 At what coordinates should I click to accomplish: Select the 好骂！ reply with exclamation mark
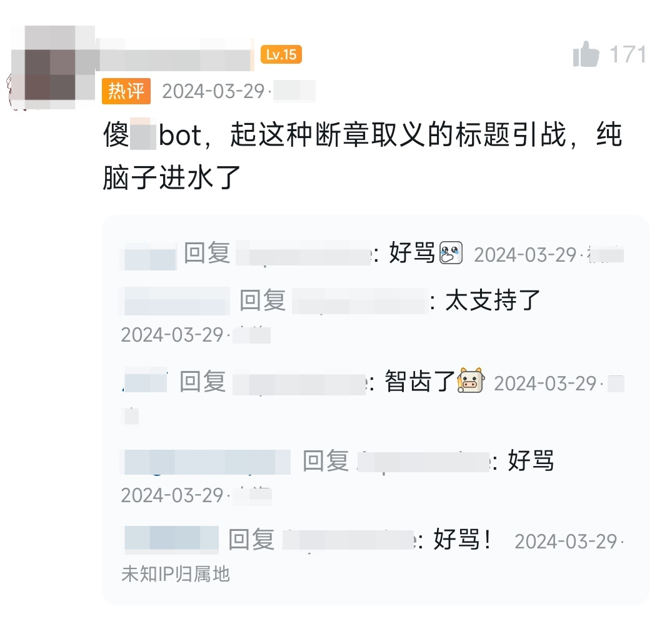coord(463,539)
